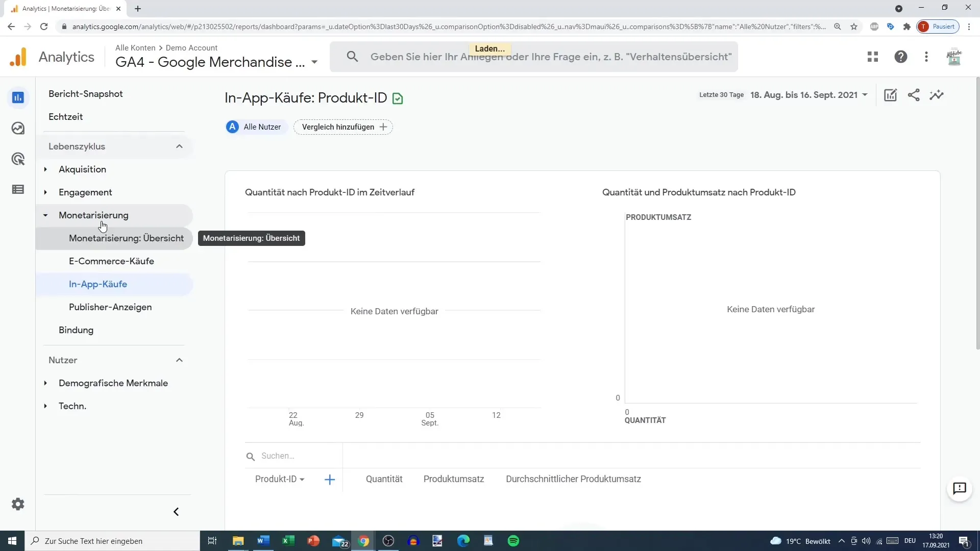Open the Explore icon in left rail

18,128
